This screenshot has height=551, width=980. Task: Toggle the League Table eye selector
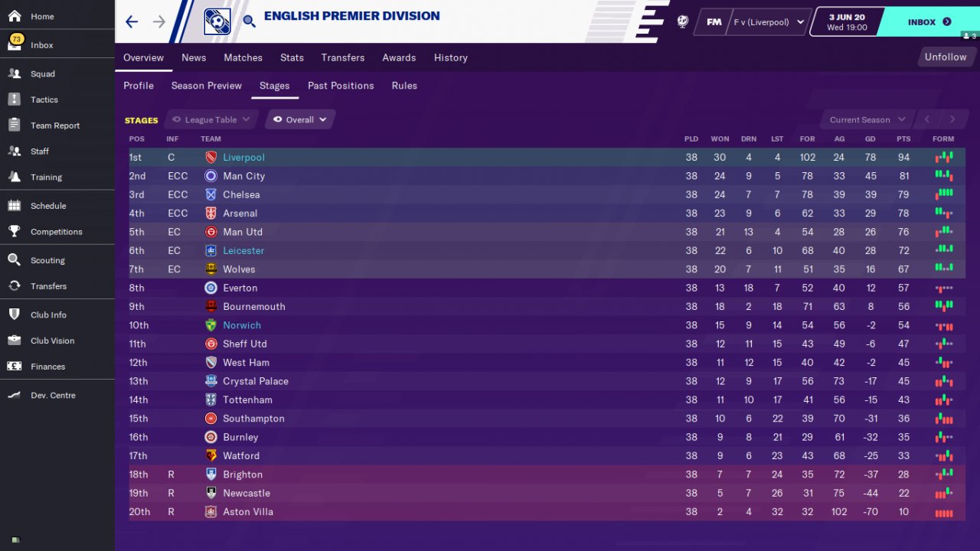(x=177, y=119)
